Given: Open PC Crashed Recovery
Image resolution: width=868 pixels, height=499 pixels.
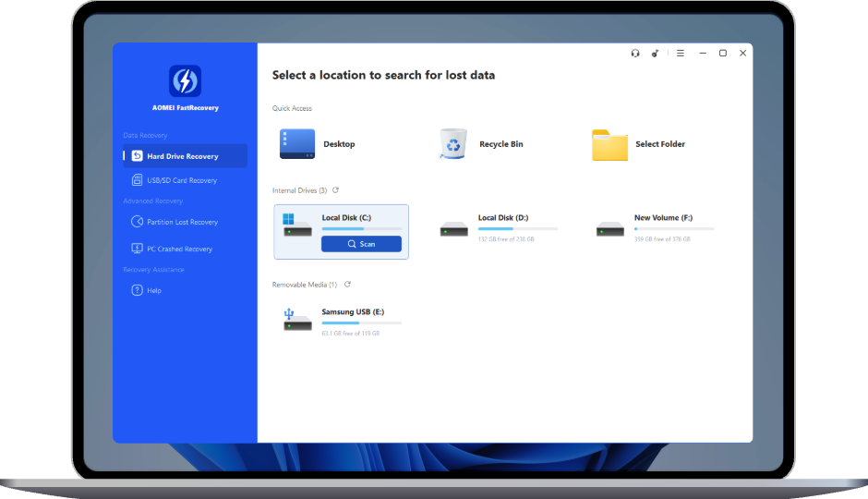Looking at the screenshot, I should coord(179,249).
